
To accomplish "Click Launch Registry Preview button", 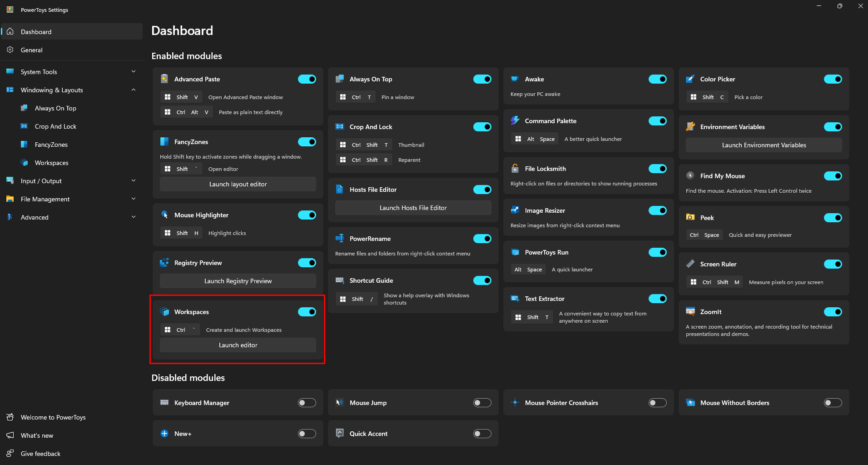I will 238,281.
